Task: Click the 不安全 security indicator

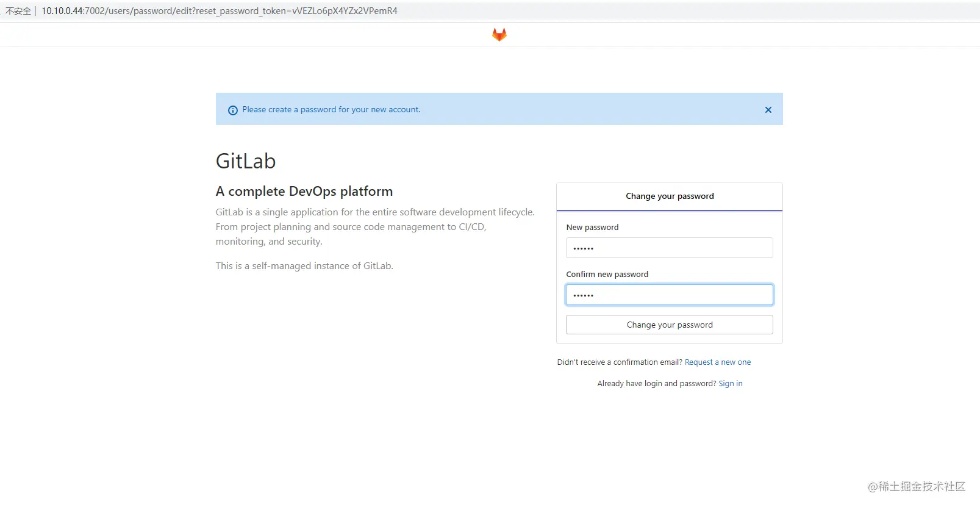Action: tap(18, 11)
